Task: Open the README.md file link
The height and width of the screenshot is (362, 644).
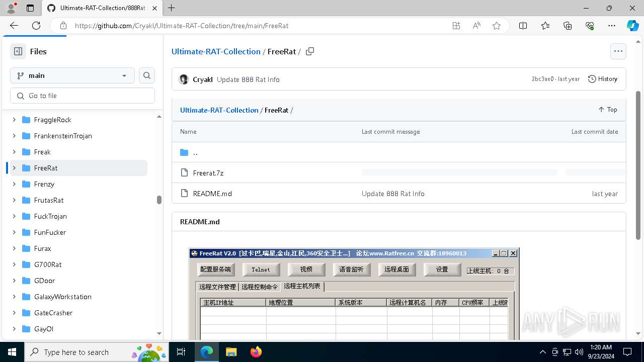Action: (212, 194)
